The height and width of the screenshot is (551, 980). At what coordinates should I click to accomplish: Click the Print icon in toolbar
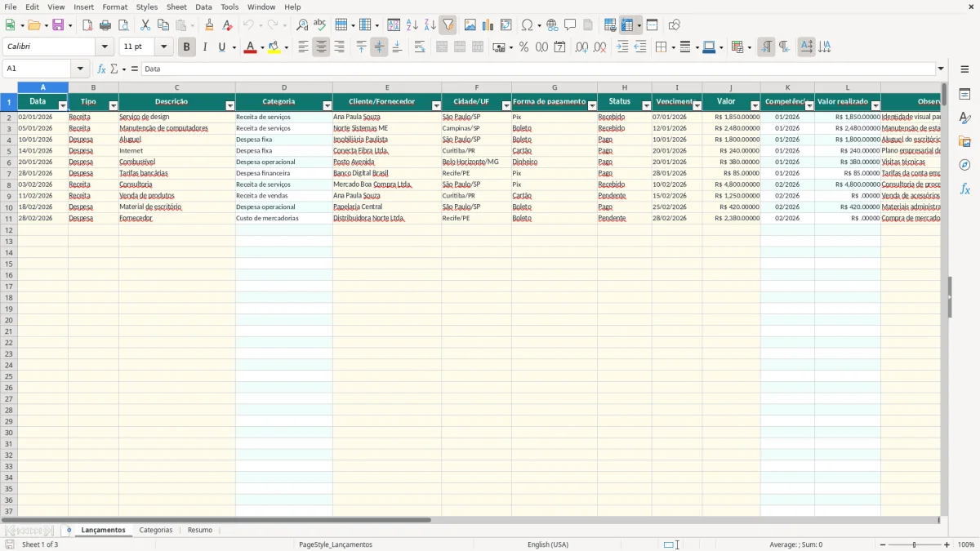(x=105, y=25)
